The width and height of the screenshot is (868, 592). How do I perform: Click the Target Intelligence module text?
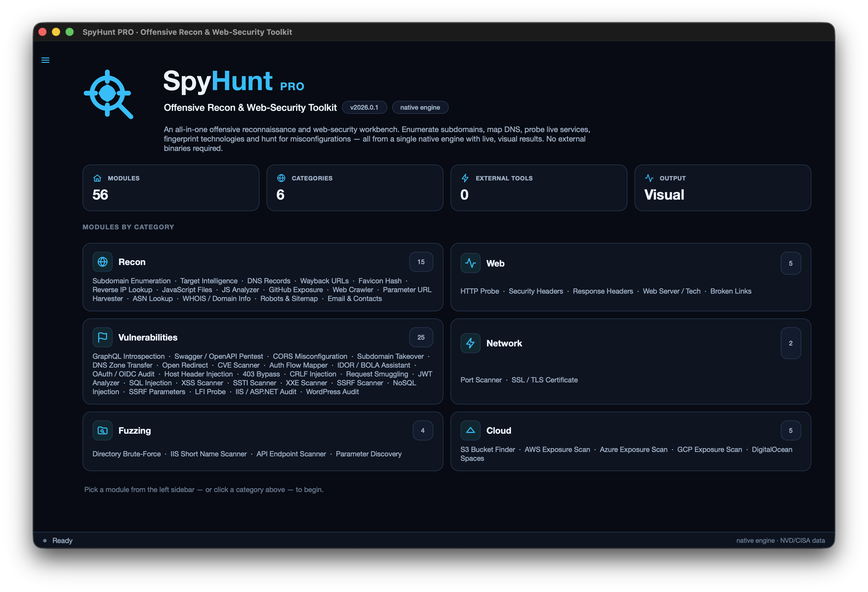pyautogui.click(x=209, y=281)
